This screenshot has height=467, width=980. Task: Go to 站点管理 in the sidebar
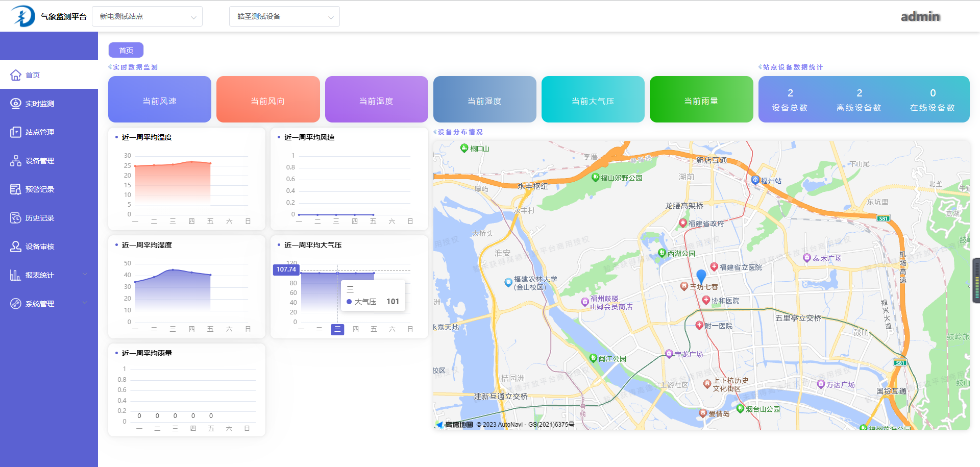pyautogui.click(x=49, y=132)
